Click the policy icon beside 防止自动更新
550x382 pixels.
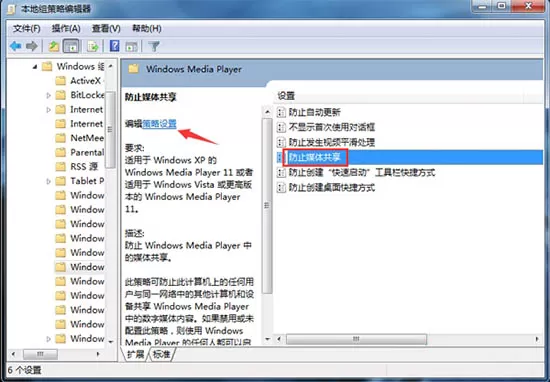click(x=281, y=112)
